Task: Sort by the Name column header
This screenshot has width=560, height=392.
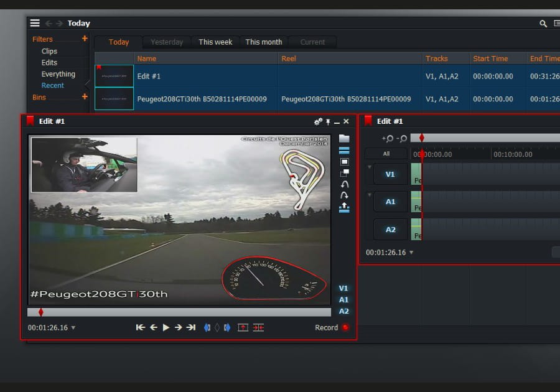Action: [x=206, y=58]
